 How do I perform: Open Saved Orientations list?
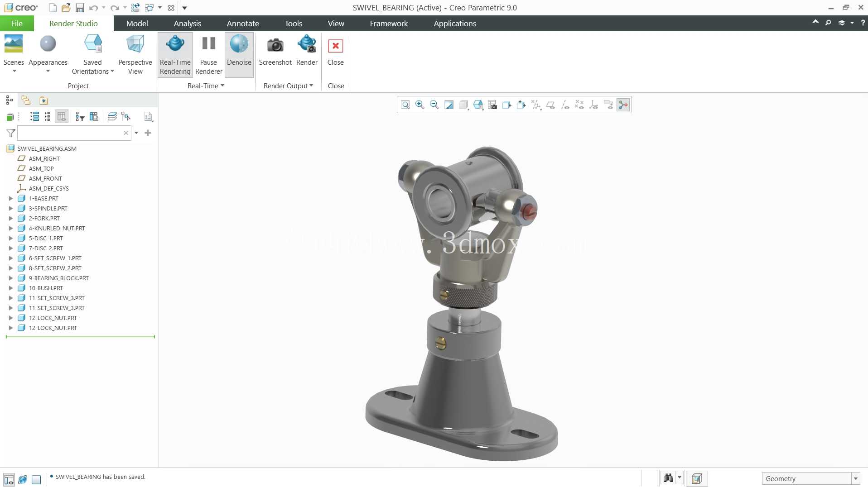pyautogui.click(x=93, y=54)
